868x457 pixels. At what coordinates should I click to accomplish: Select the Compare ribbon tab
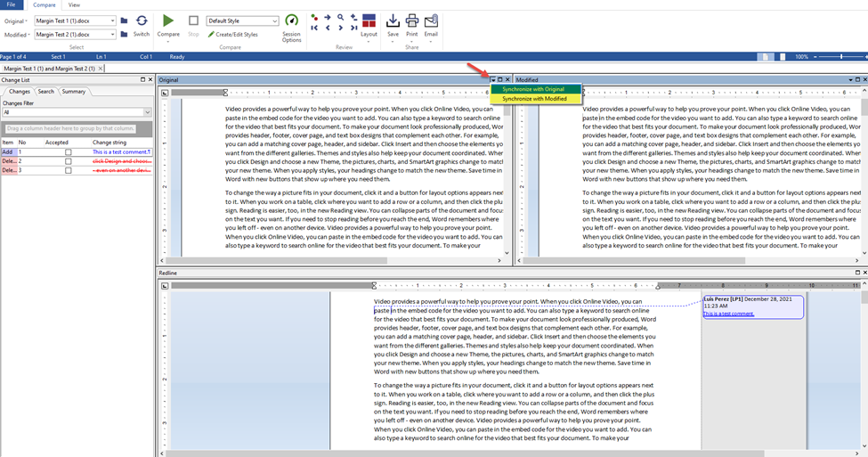click(x=45, y=5)
